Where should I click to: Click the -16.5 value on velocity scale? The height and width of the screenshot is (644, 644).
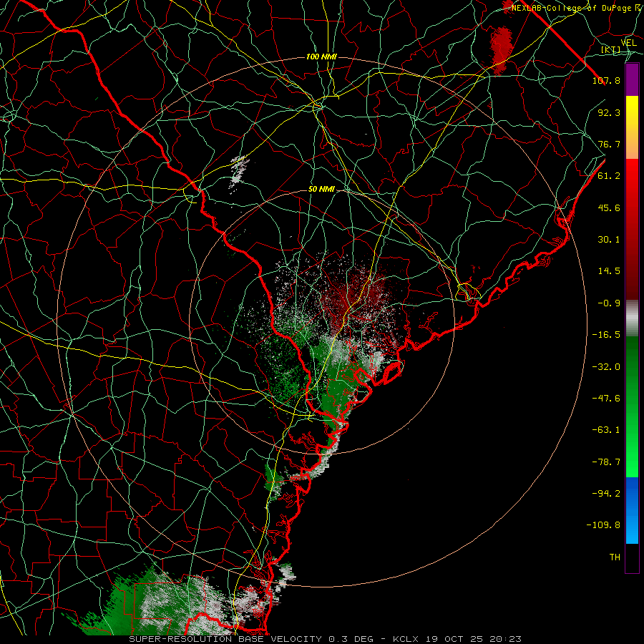tap(606, 335)
